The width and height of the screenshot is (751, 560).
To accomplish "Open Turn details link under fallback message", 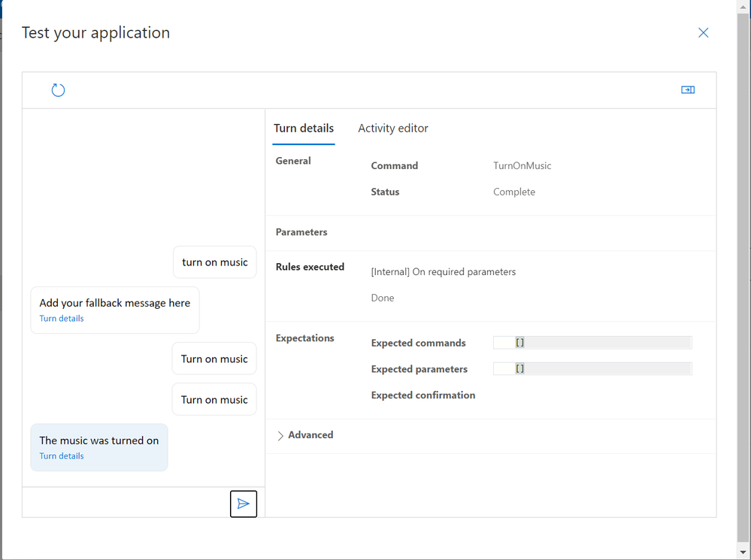I will tap(62, 319).
